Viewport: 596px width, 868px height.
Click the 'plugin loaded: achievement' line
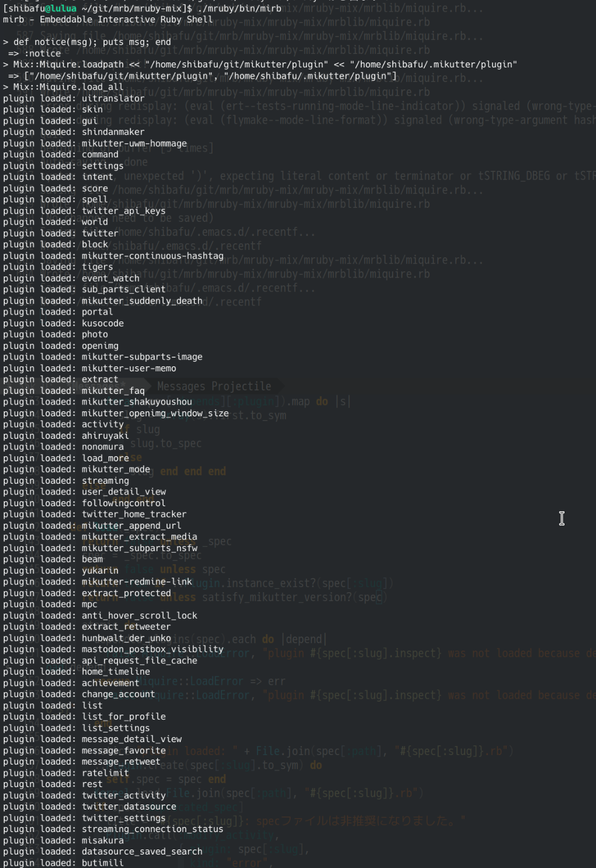71,683
